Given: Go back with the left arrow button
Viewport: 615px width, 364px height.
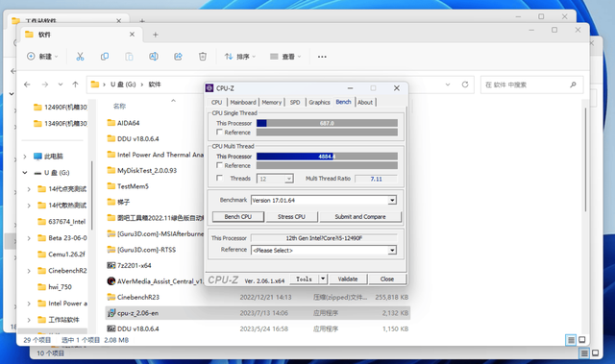Looking at the screenshot, I should (x=27, y=85).
